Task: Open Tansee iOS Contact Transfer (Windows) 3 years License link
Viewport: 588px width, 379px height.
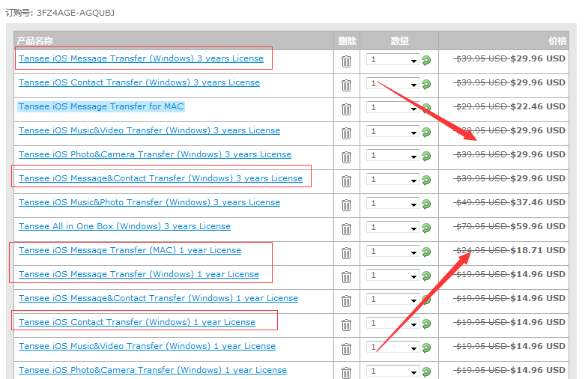Action: tap(139, 82)
